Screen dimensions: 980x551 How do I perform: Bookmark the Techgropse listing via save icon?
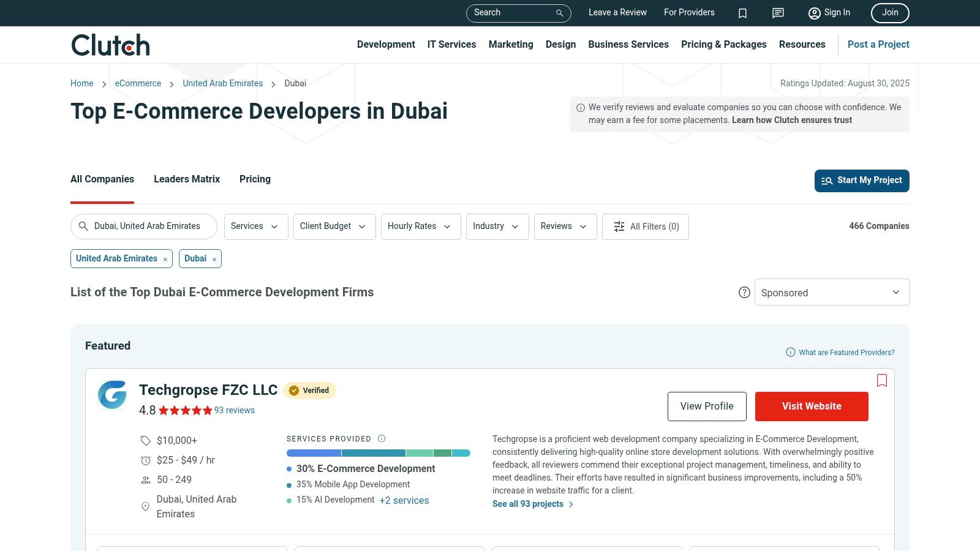882,380
